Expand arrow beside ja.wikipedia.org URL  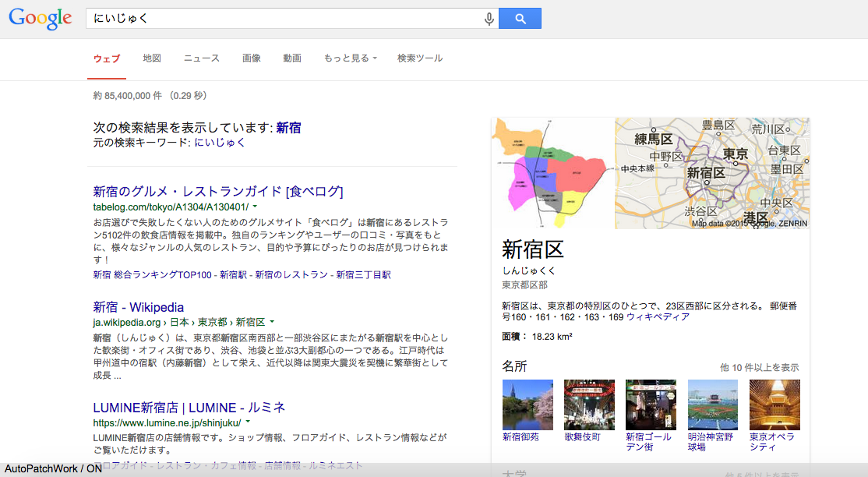[272, 322]
